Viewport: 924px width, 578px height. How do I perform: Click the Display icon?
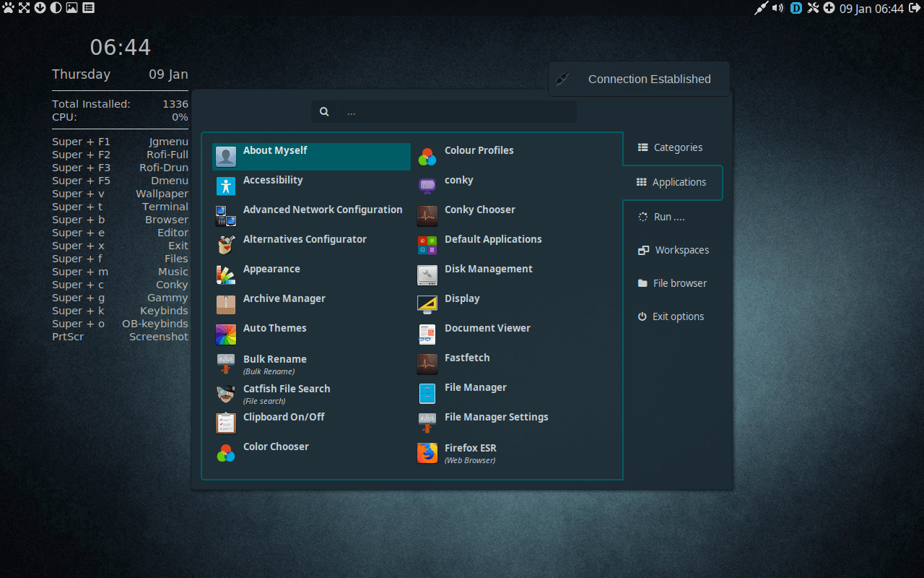pos(427,304)
